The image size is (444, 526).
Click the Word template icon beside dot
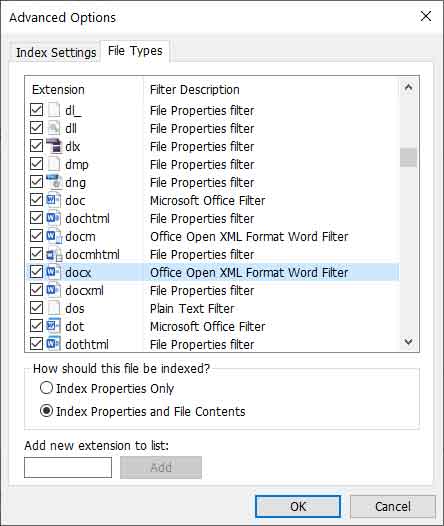(x=54, y=326)
